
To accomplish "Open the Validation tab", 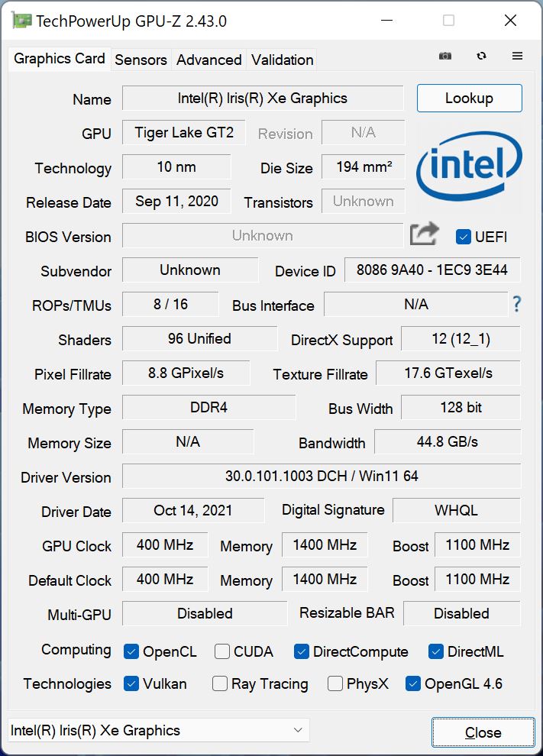I will point(282,60).
